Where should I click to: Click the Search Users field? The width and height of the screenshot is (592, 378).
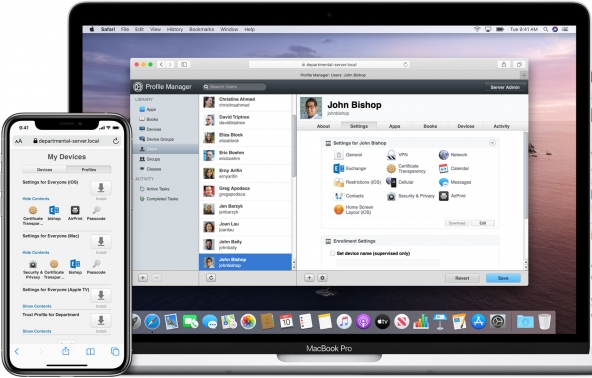click(234, 87)
